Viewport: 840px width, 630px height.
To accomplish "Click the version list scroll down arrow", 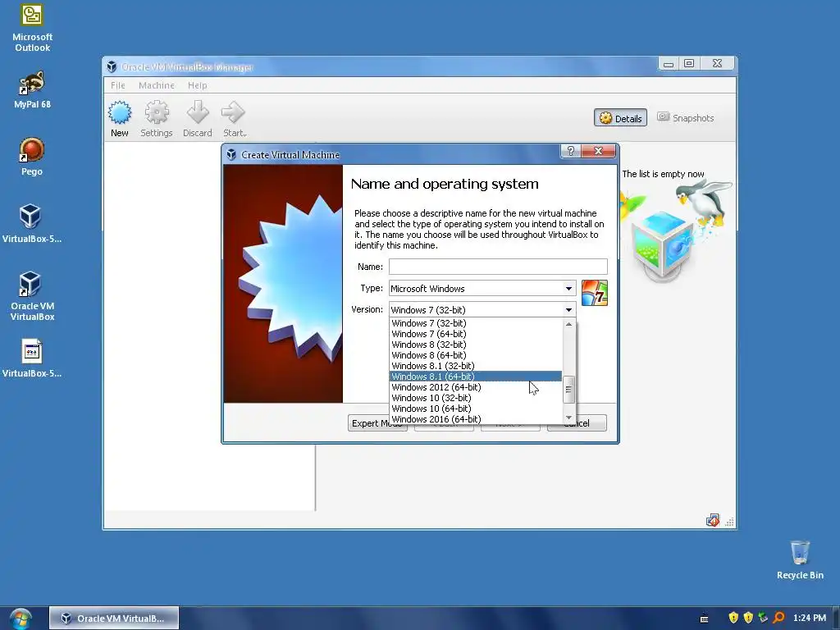I will [568, 418].
